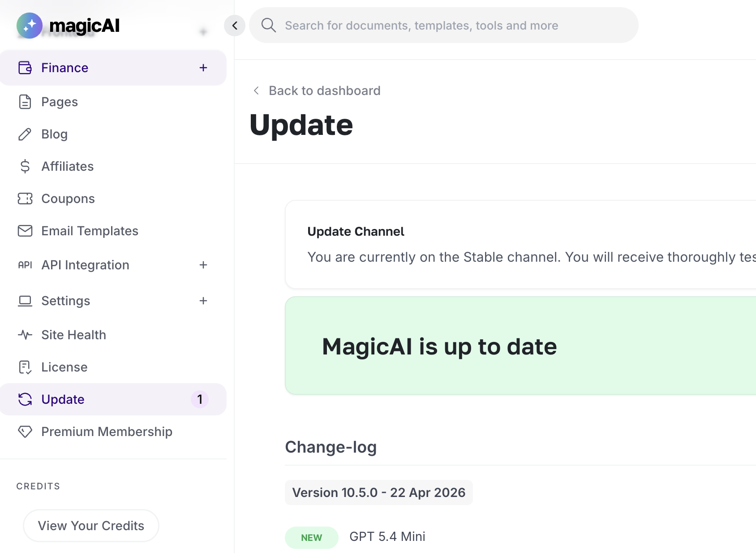Click the magicAI logo
756x553 pixels.
pos(68,26)
